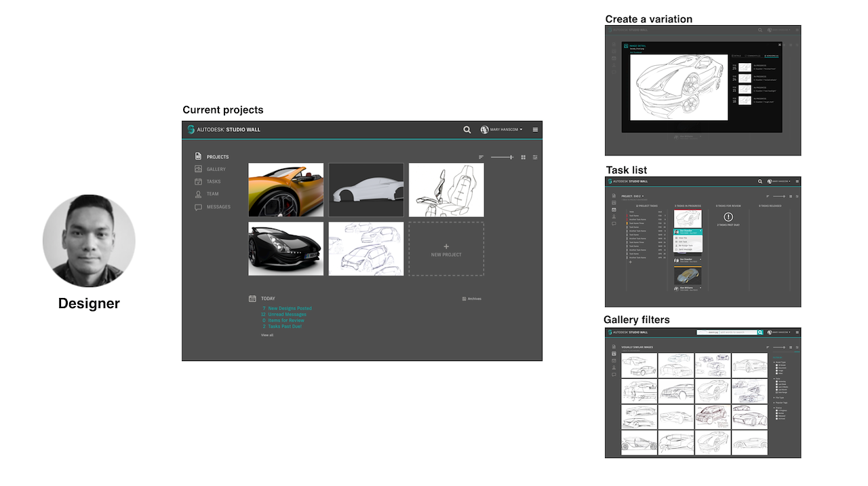Click the calendar icon beside Today
Image resolution: width=868 pixels, height=486 pixels.
pos(252,299)
